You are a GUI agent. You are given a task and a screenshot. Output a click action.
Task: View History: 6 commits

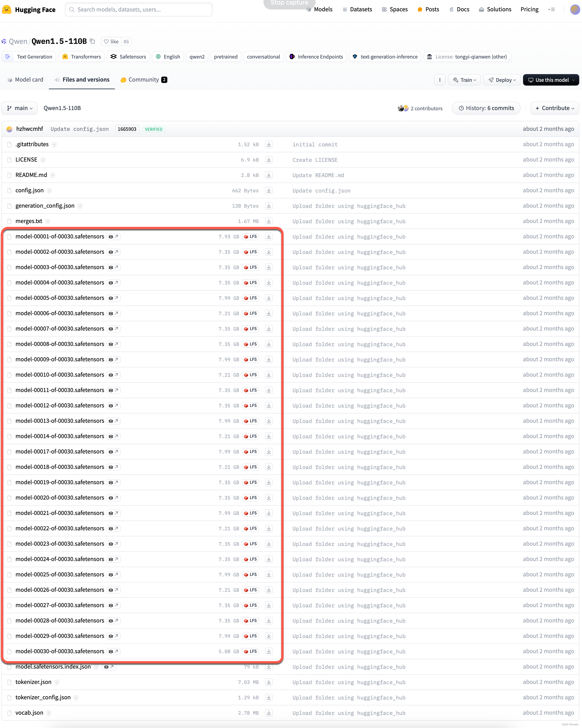(x=486, y=108)
